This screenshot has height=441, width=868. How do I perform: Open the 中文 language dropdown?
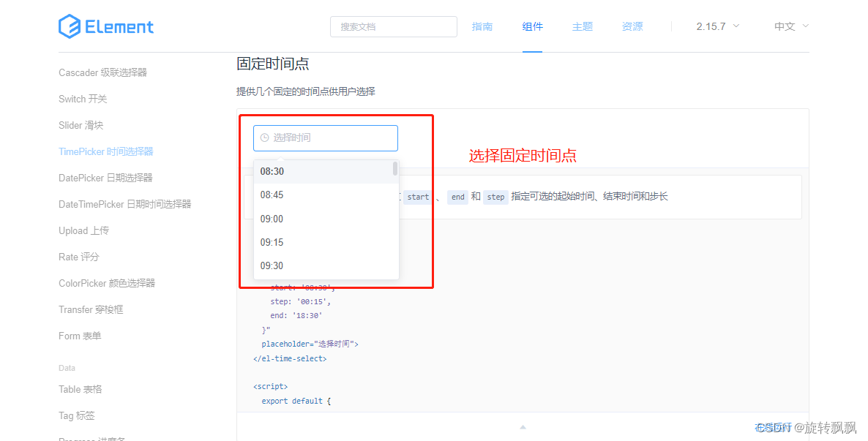click(x=789, y=26)
